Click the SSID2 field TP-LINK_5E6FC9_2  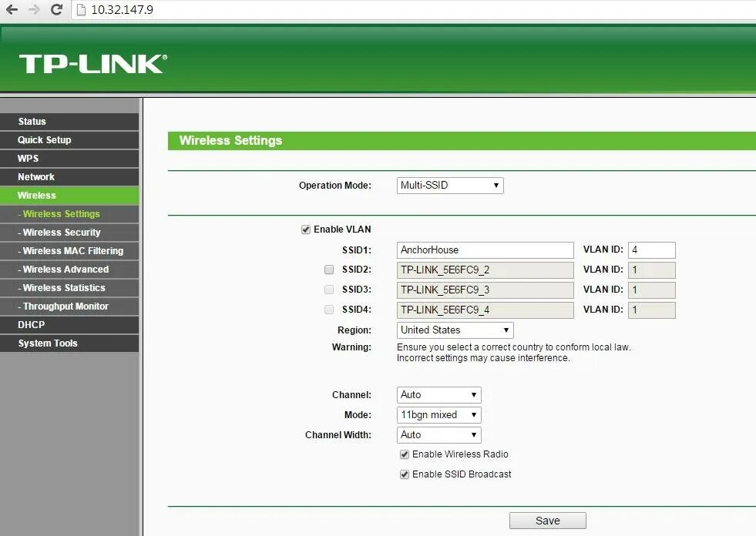(x=485, y=270)
